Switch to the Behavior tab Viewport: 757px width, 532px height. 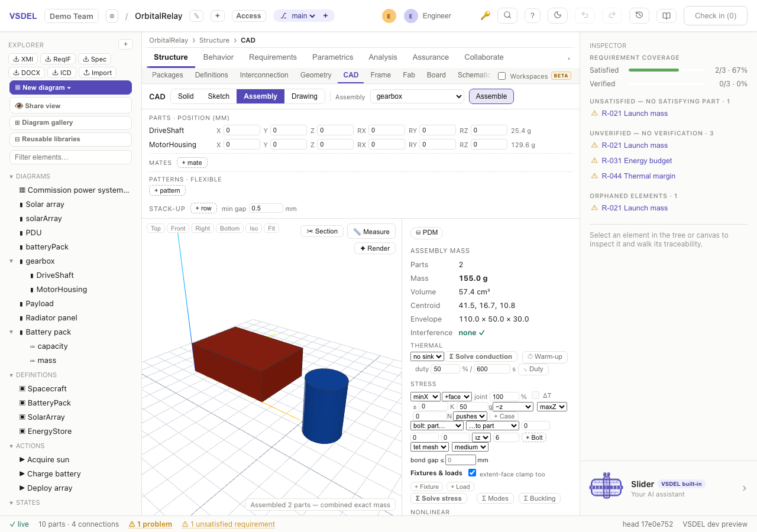(218, 57)
